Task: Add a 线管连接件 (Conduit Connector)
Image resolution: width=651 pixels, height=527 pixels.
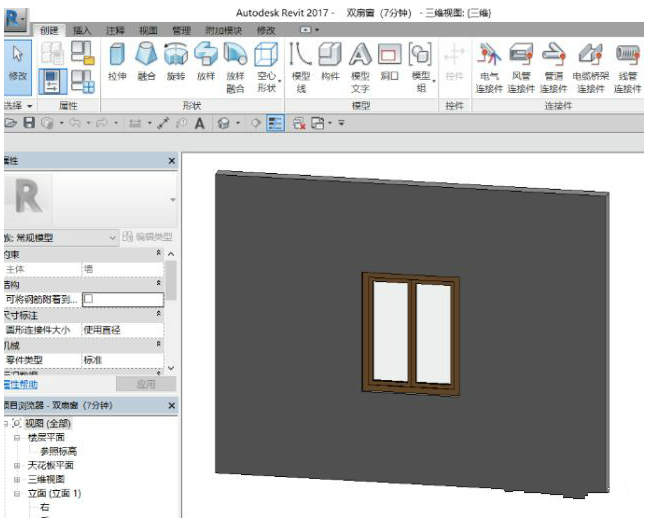Action: coord(627,68)
